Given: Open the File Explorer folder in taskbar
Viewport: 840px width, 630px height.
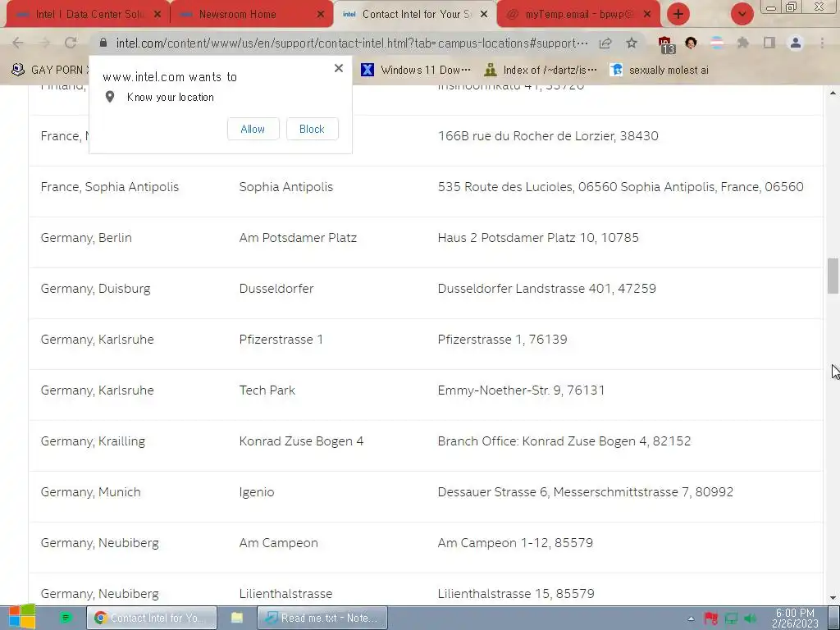Looking at the screenshot, I should coord(236,618).
